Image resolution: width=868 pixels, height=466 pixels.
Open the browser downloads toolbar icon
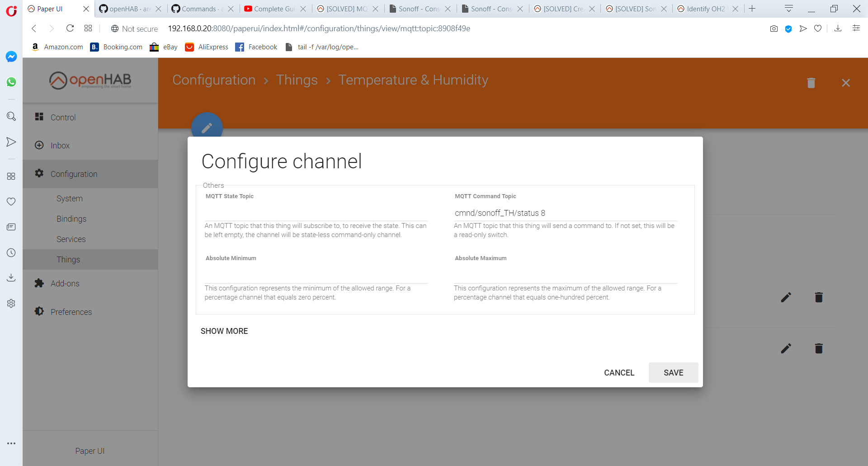pos(838,29)
